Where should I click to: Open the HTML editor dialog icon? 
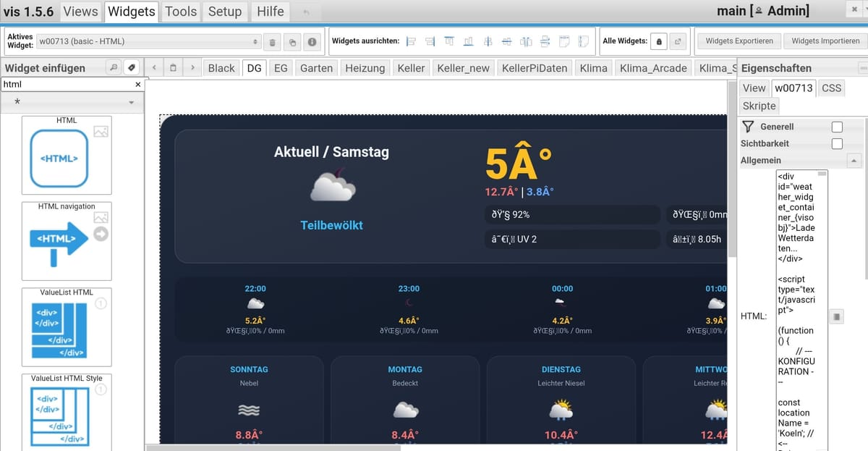(x=836, y=316)
